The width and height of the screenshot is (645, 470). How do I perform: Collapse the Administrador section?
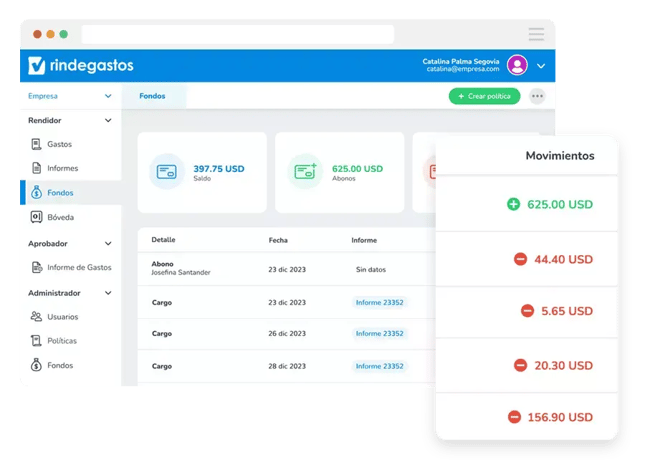[x=108, y=293]
